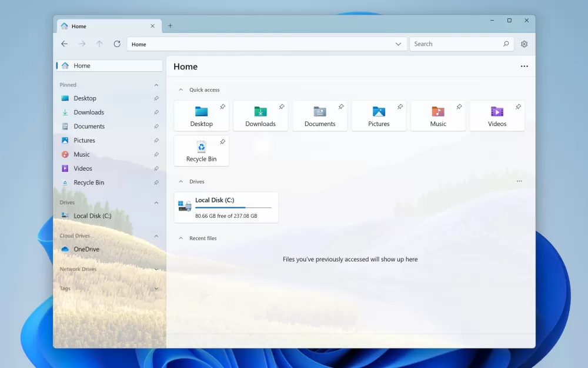Select Local Disk (C:) in the sidebar
This screenshot has width=588, height=368.
109,216
